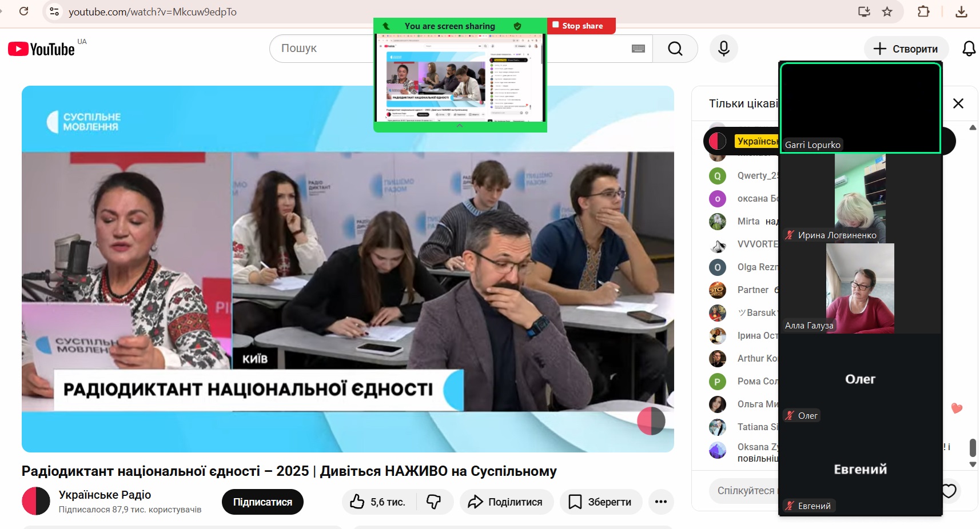Collapse the screen sharing preview chevron

point(459,126)
